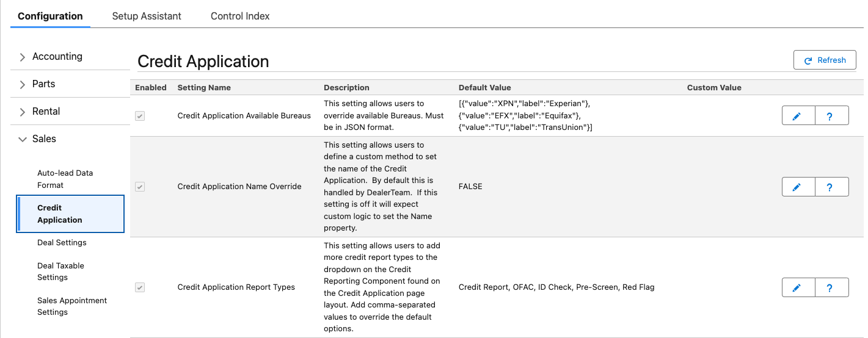Toggle Enabled checkbox for Available Bureaus
Viewport: 868px width, 338px height.
pyautogui.click(x=140, y=115)
